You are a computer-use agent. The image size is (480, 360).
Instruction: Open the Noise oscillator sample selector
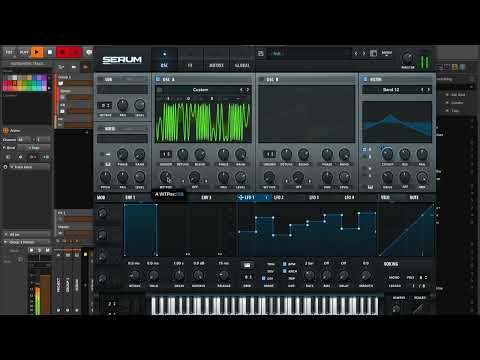coord(122,138)
